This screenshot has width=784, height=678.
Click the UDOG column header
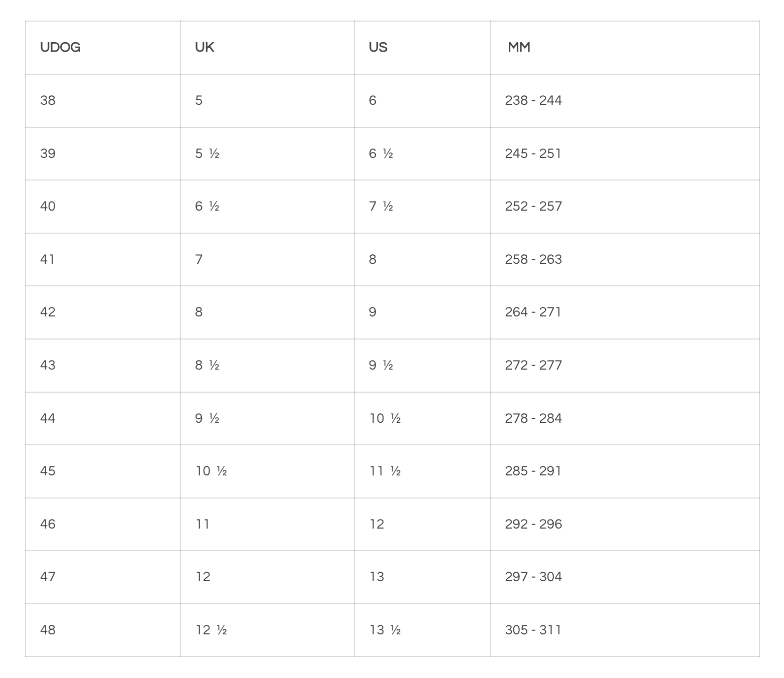(x=60, y=47)
